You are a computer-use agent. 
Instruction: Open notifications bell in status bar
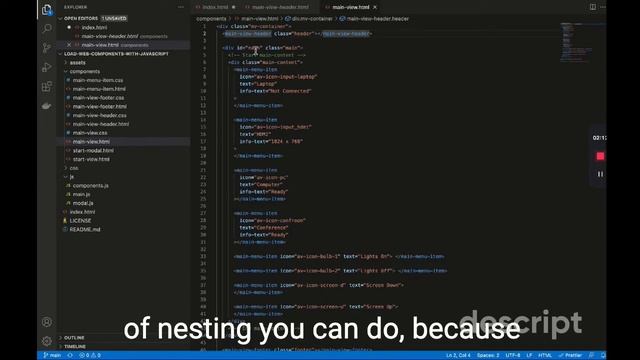pos(603,356)
